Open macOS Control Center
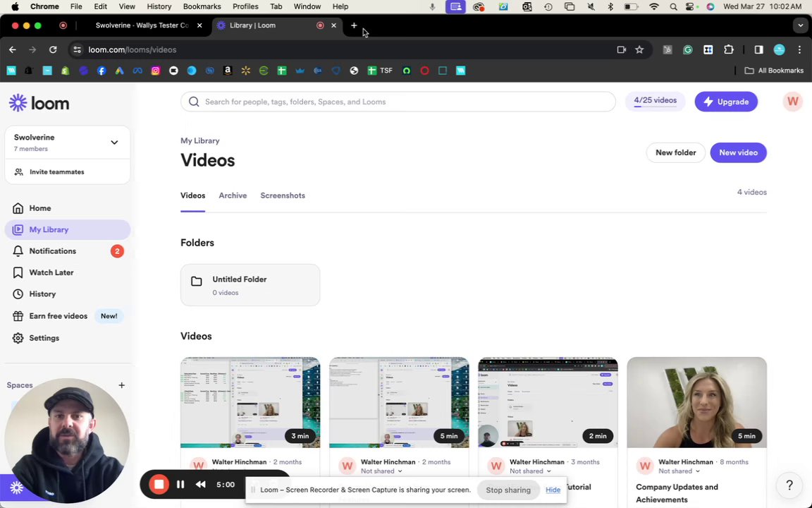The width and height of the screenshot is (812, 508). pos(690,7)
